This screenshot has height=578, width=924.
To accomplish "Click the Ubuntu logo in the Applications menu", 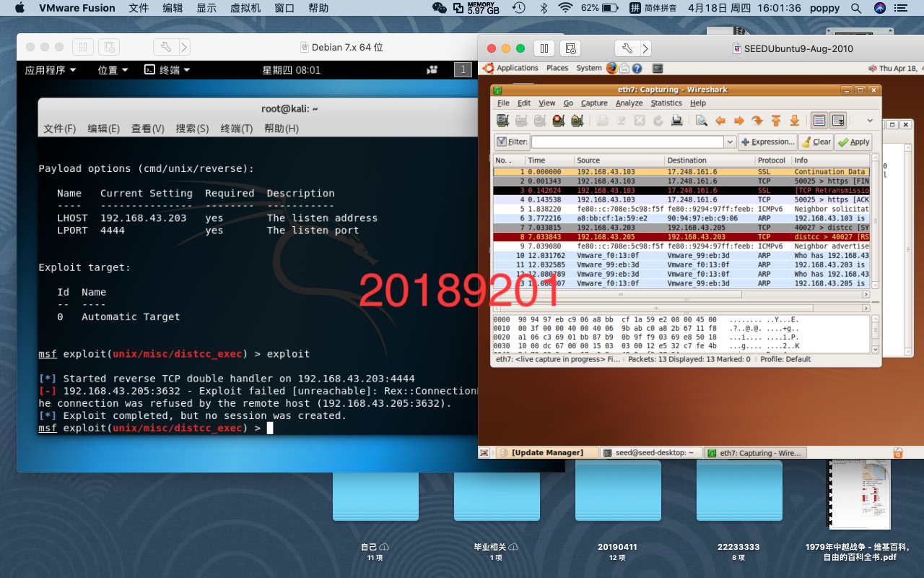I will [489, 68].
